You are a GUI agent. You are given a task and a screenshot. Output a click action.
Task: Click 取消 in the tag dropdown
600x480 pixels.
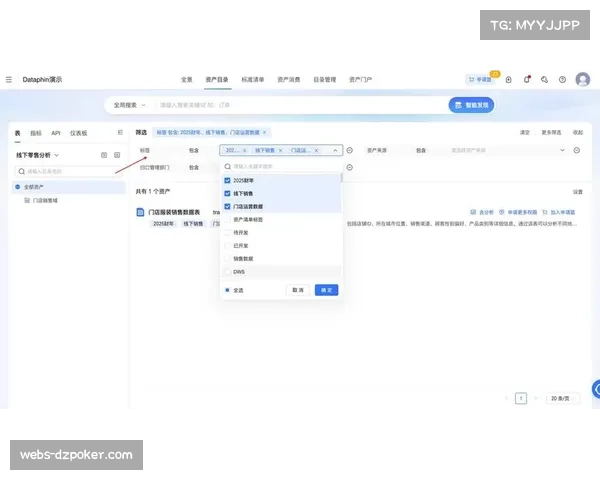(298, 290)
